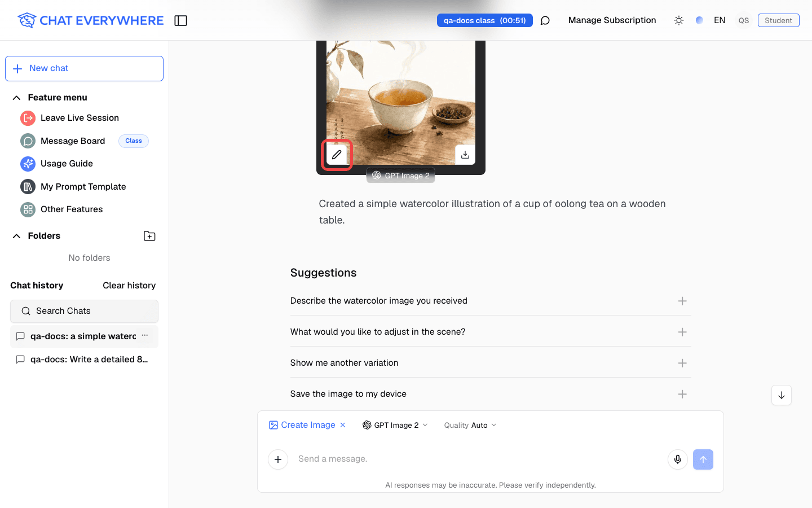Image resolution: width=812 pixels, height=508 pixels.
Task: Collapse the Feature menu section
Action: (17, 98)
